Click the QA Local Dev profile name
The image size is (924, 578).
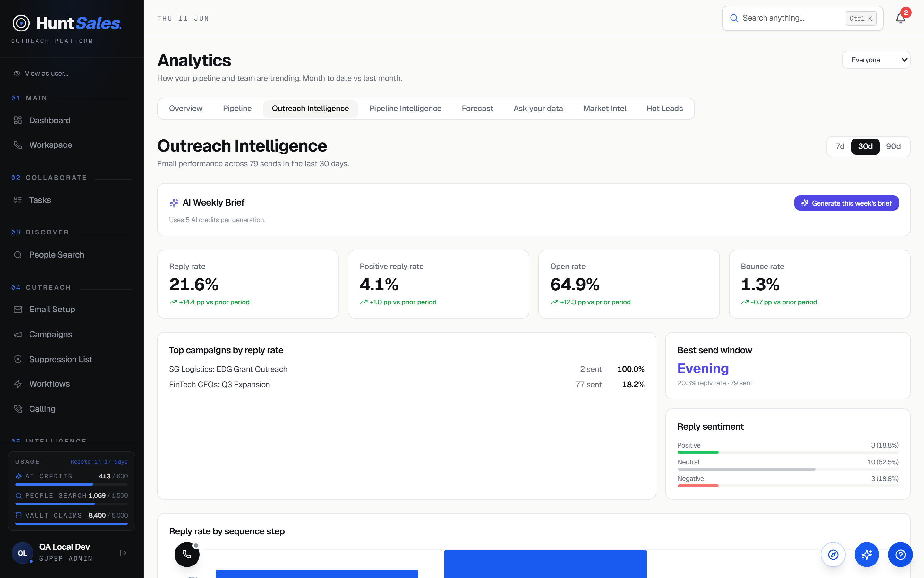click(64, 547)
